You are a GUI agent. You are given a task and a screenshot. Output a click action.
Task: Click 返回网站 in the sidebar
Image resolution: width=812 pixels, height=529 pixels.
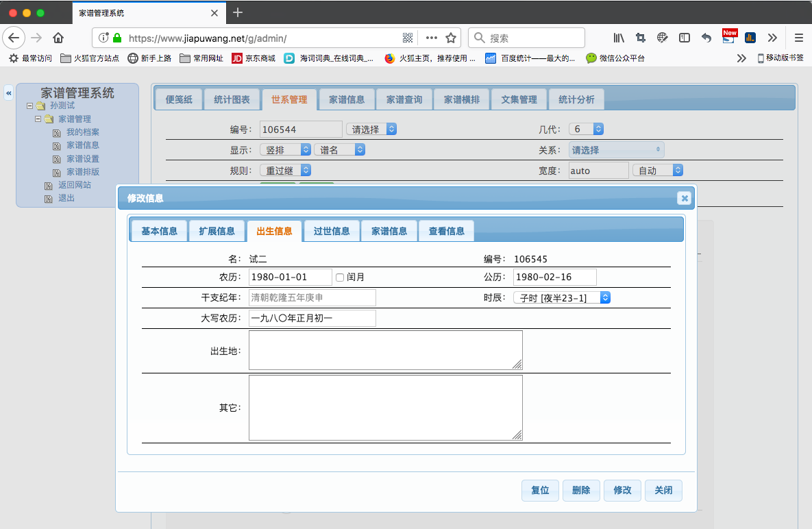(x=75, y=185)
